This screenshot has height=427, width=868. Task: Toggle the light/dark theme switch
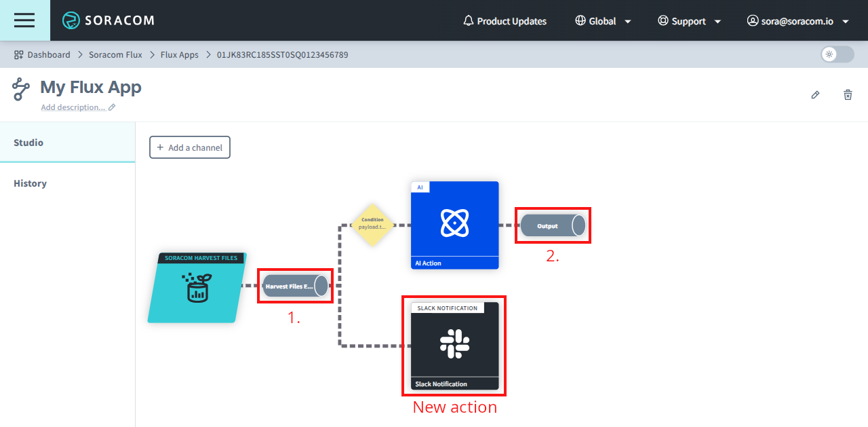[837, 54]
